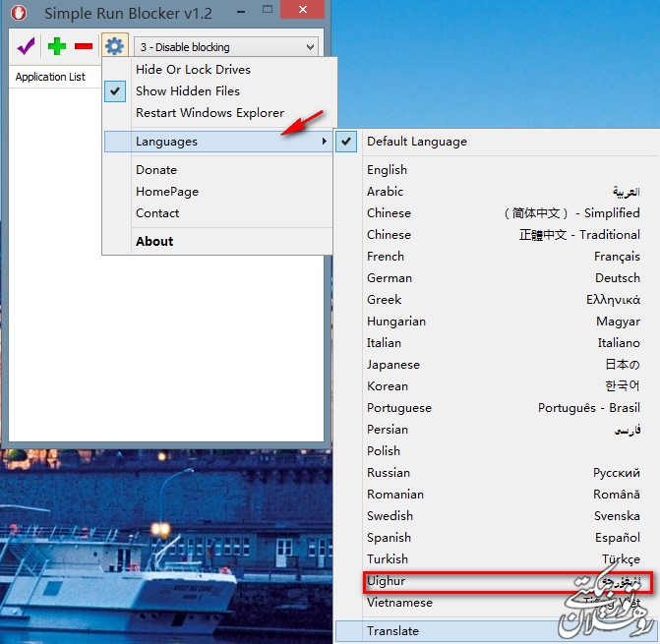The height and width of the screenshot is (644, 660).
Task: Select Swedish Svenska language
Action: [x=497, y=516]
